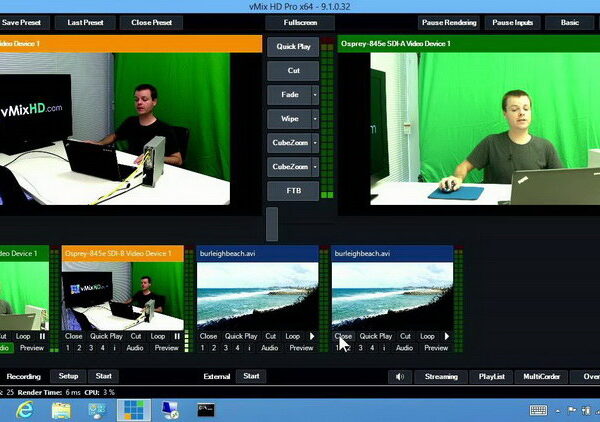Open 'i' settings of the last burleighbeach.avi tile
600x422 pixels.
[384, 348]
